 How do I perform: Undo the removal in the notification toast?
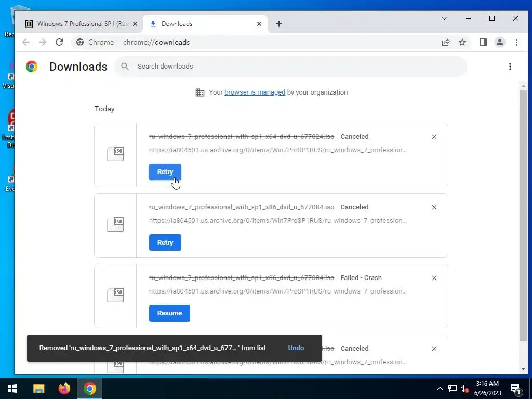(x=296, y=348)
